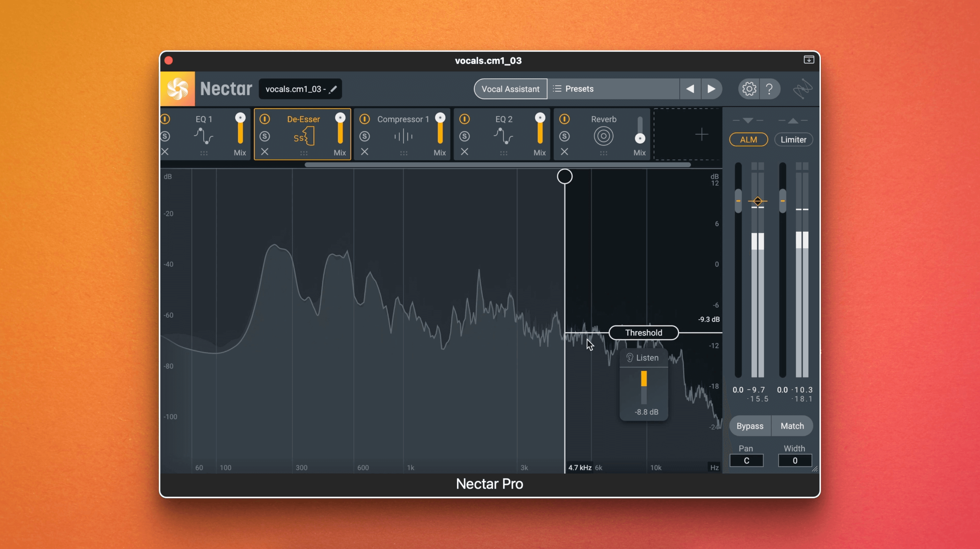Click the output gain up-arrow indicator
Viewport: 980px width, 549px height.
[793, 121]
